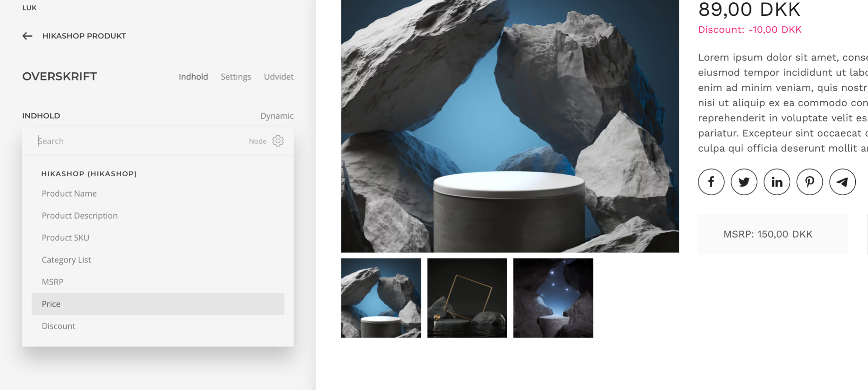Click the Overskrift panel heading

pyautogui.click(x=60, y=76)
